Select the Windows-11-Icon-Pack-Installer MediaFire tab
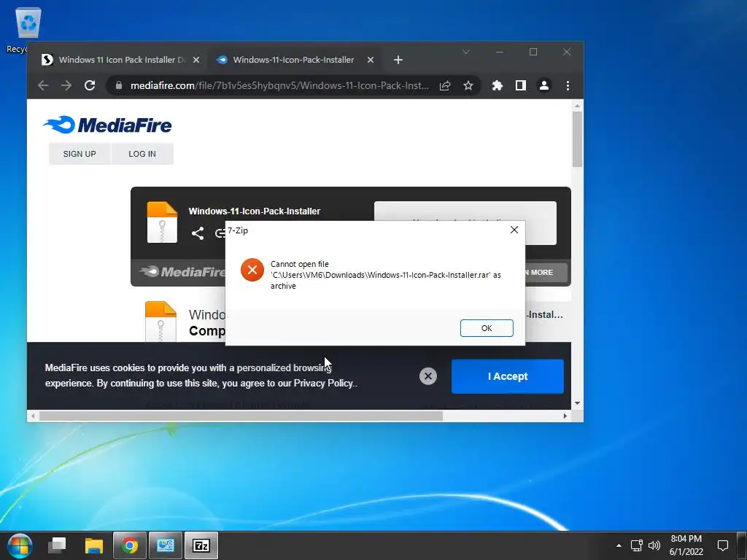The height and width of the screenshot is (560, 747). 293,60
